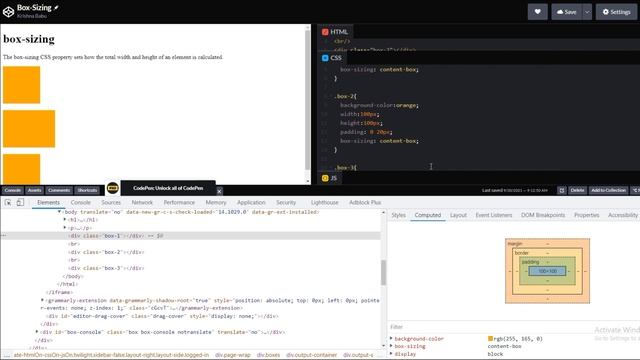This screenshot has height=360, width=640.
Task: Select div class box-2 in DOM tree
Action: 106,252
